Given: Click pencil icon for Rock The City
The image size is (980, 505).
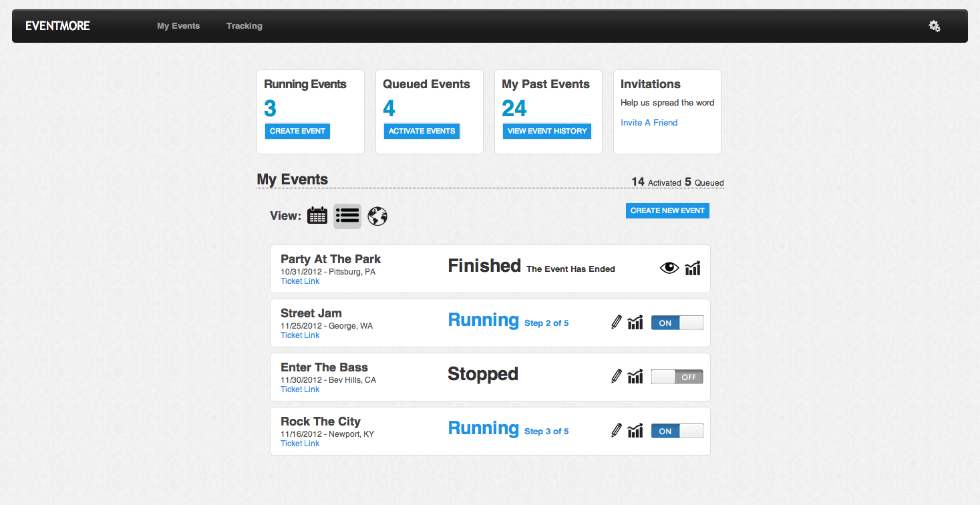Looking at the screenshot, I should tap(616, 431).
